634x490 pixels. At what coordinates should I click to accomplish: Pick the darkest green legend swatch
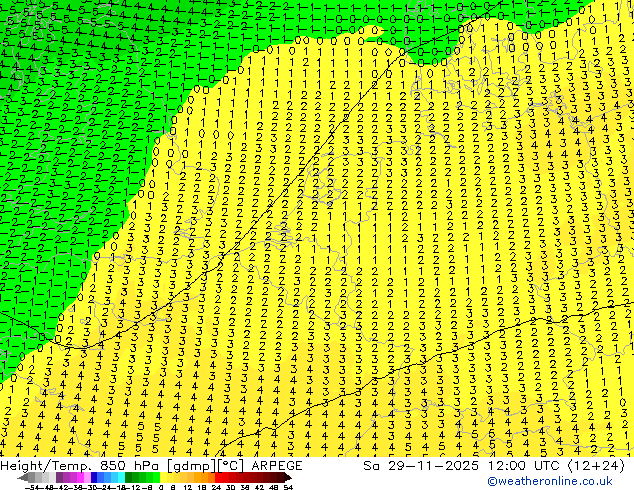click(129, 477)
